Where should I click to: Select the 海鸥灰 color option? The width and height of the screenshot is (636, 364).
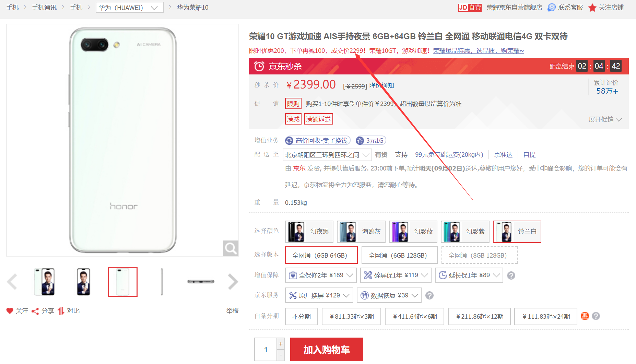pos(361,232)
